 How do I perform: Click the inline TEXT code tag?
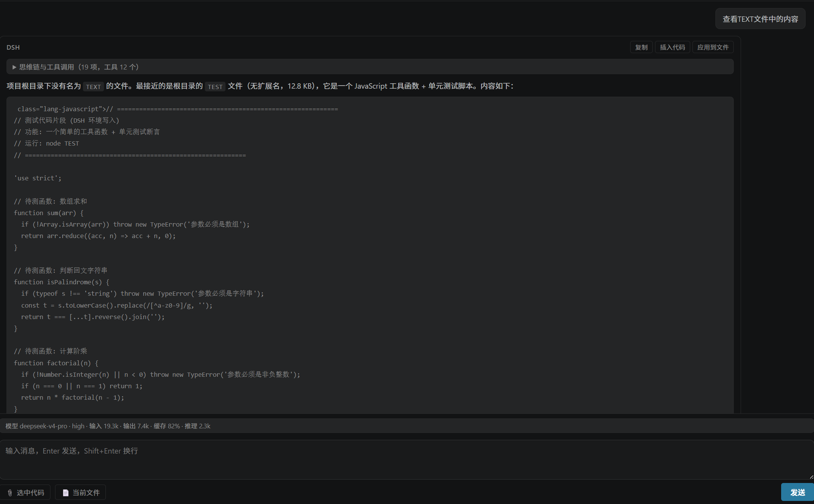tap(93, 87)
